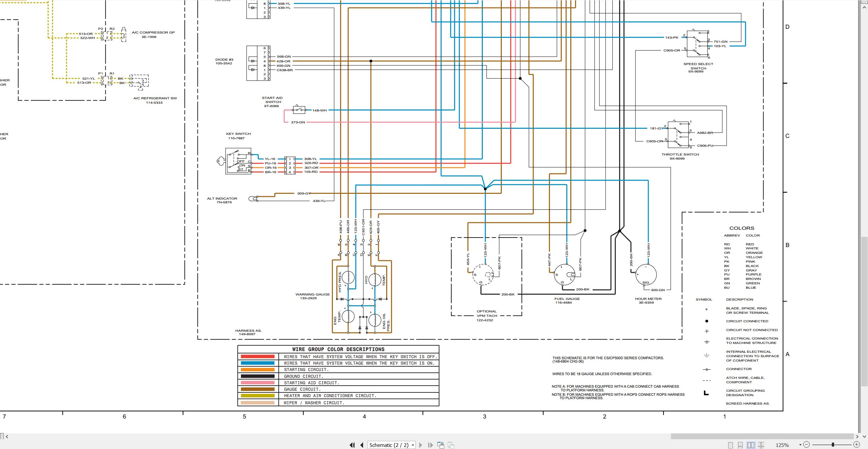Click the 'A/C COMPRESSOR GP' label

tap(153, 33)
